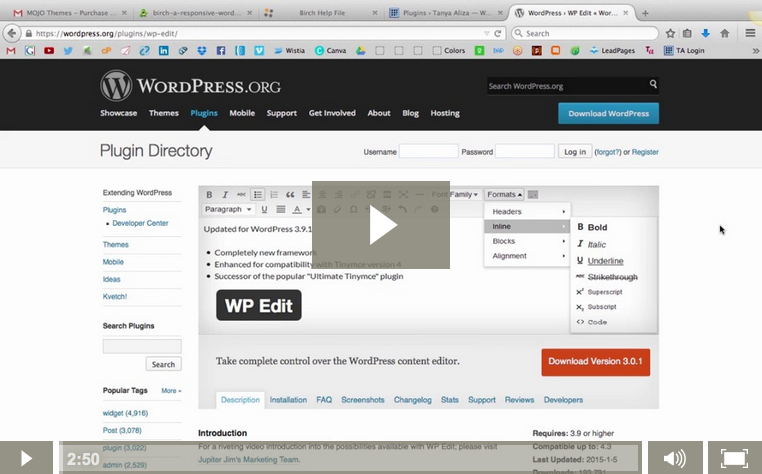Open the Dropbox bookmark icon
This screenshot has width=762, height=474.
point(202,51)
